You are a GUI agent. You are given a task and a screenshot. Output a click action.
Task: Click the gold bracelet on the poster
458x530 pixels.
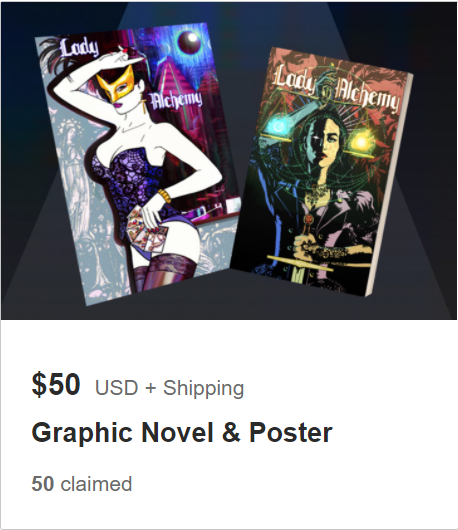tap(164, 196)
